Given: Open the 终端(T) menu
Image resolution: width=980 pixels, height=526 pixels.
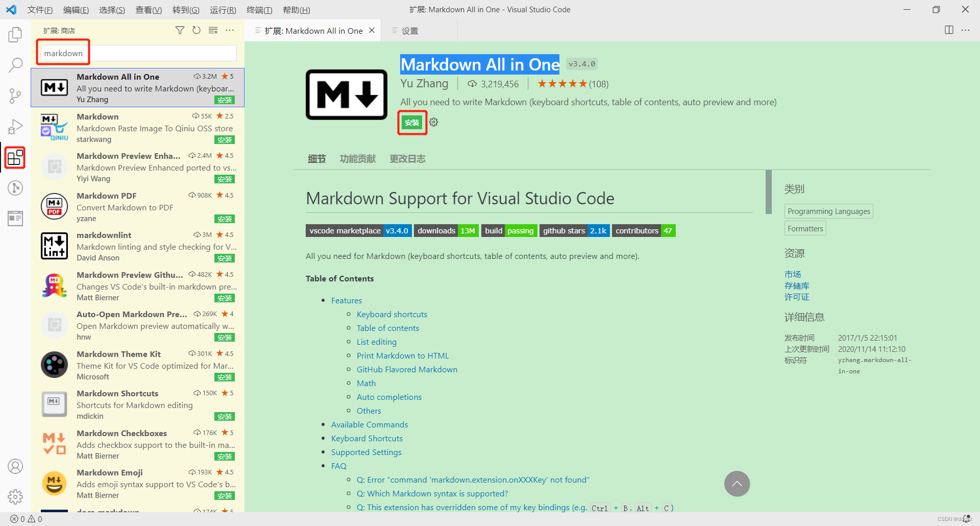Looking at the screenshot, I should (x=259, y=10).
